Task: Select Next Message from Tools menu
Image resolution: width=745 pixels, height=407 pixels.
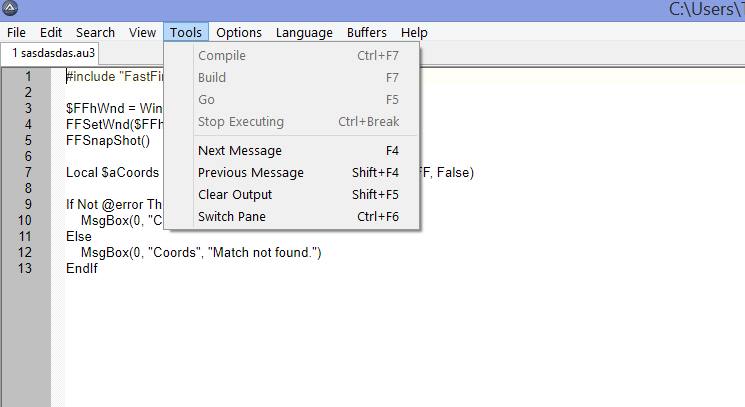Action: [x=240, y=151]
